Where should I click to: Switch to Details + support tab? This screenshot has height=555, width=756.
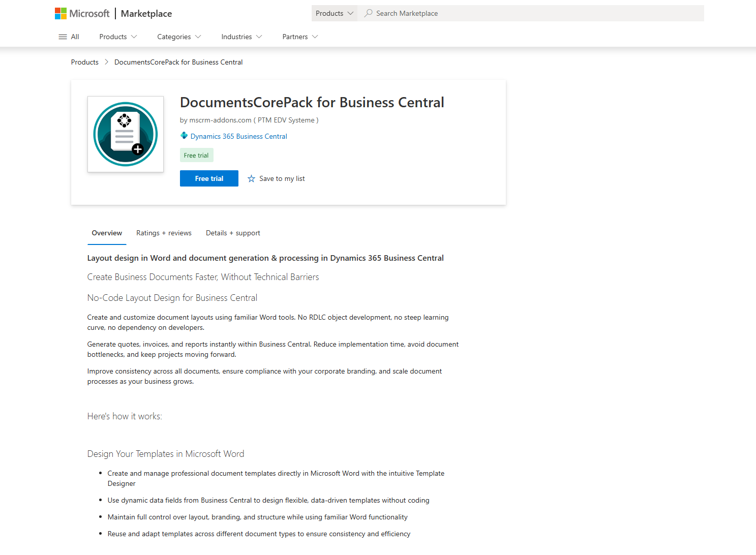click(x=233, y=233)
